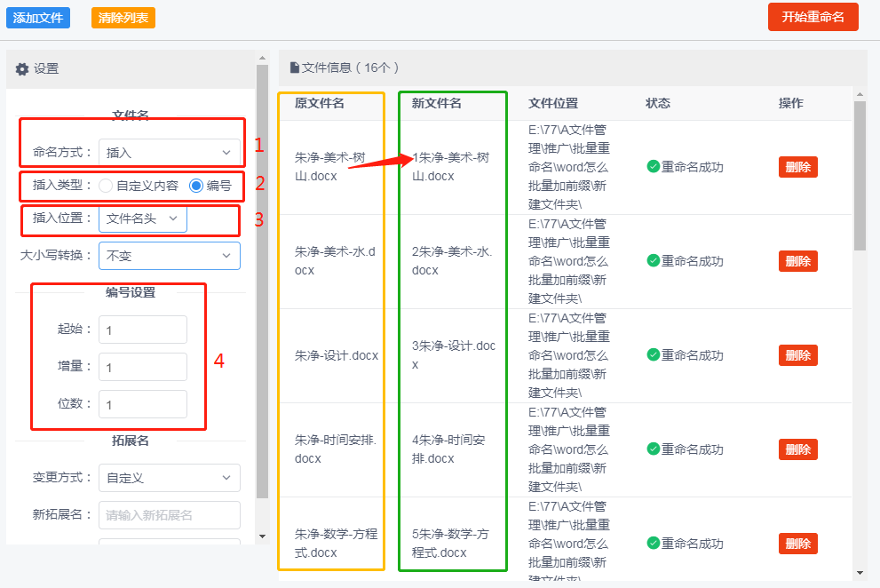Select new name 5朱净-数学-方程式.docx

pyautogui.click(x=450, y=544)
